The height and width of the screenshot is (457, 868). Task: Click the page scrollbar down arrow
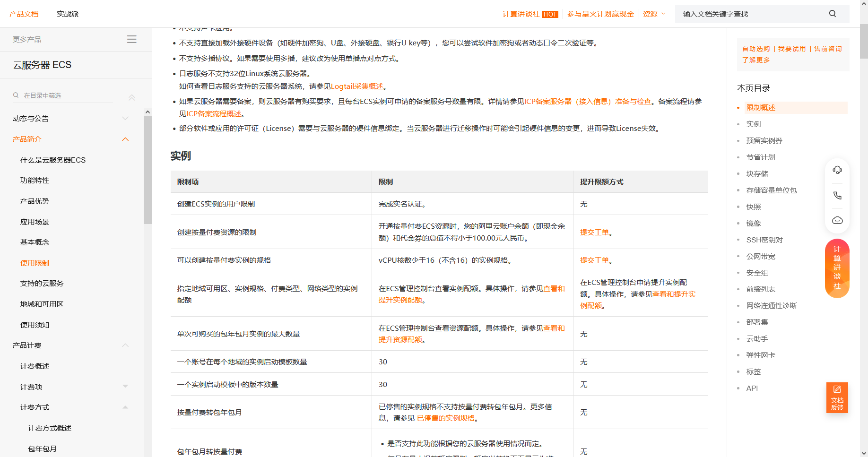864,453
